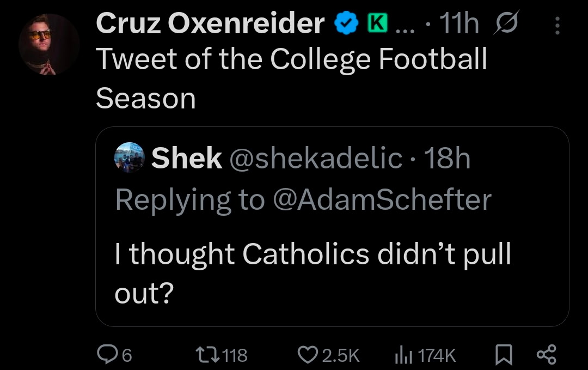Click the "Tweet of the College Football Season" text

coord(291,60)
